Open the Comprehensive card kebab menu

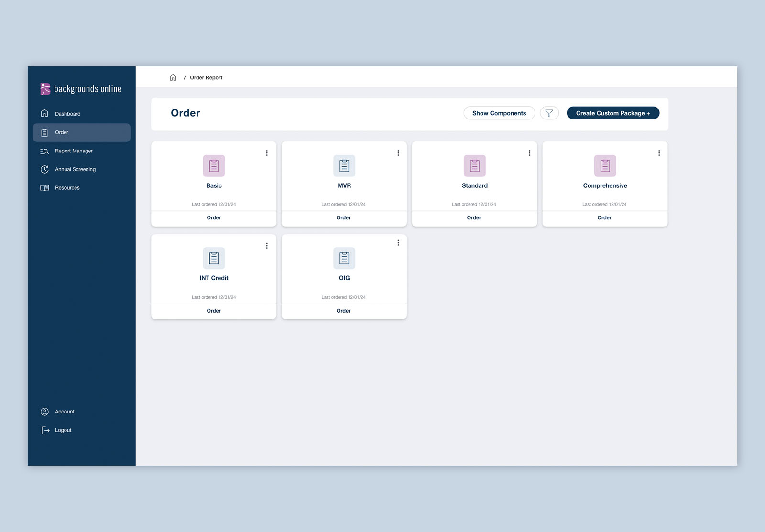tap(659, 153)
